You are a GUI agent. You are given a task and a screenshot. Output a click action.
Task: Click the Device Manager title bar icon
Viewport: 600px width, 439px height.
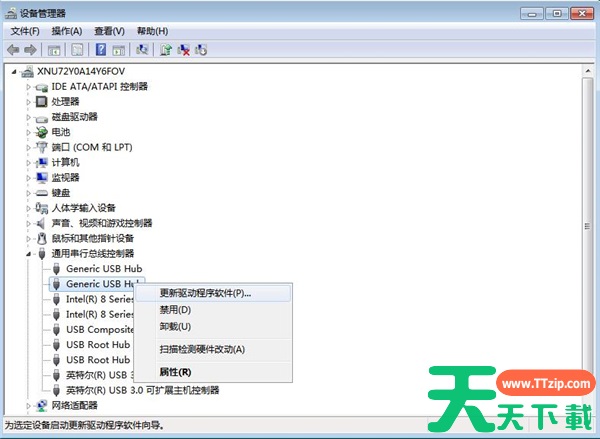[x=11, y=13]
